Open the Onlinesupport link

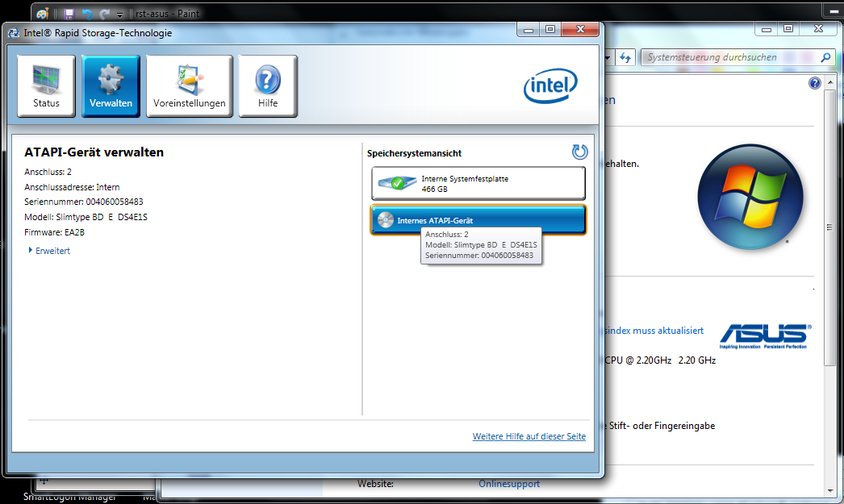(x=509, y=484)
